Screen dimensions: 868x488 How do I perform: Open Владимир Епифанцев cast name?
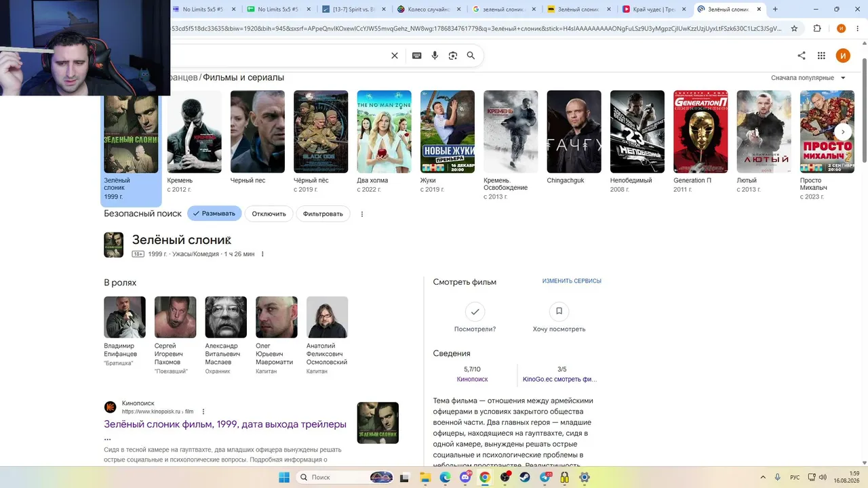click(x=121, y=350)
